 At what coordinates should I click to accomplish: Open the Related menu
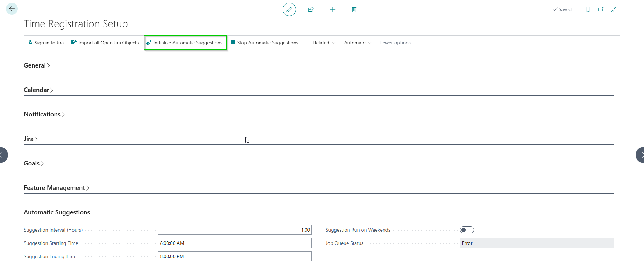pyautogui.click(x=324, y=43)
